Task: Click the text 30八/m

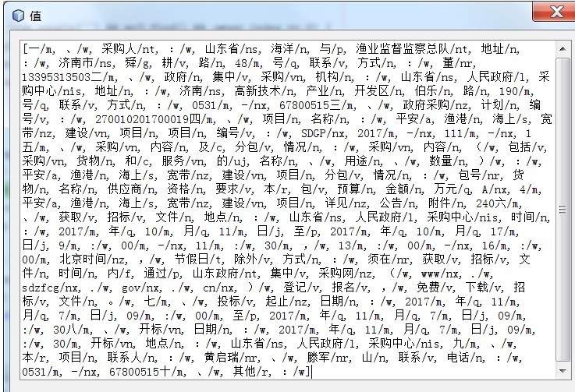Action: [71, 330]
